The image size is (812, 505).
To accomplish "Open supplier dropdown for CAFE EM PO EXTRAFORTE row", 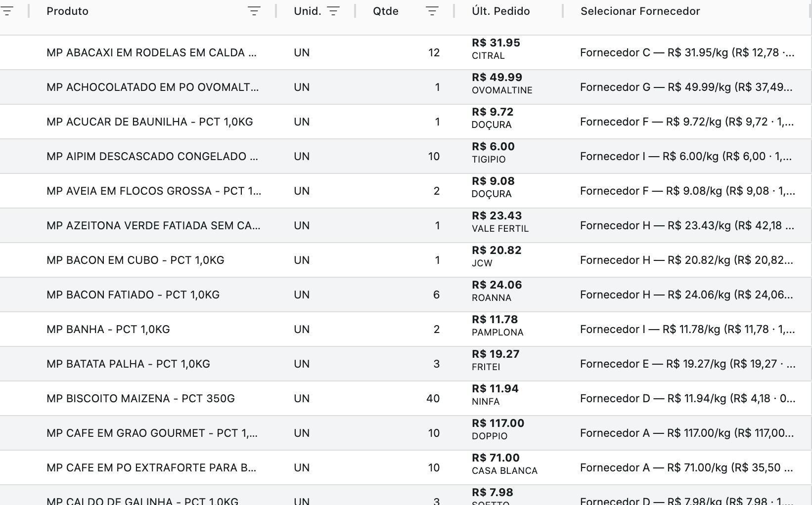I will pyautogui.click(x=687, y=467).
